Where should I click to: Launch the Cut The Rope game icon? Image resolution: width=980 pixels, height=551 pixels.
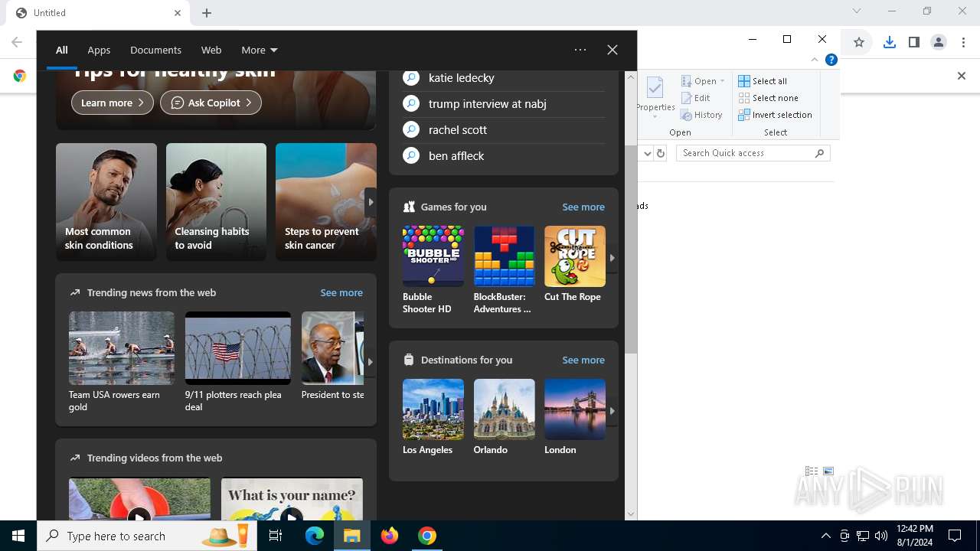pos(575,256)
